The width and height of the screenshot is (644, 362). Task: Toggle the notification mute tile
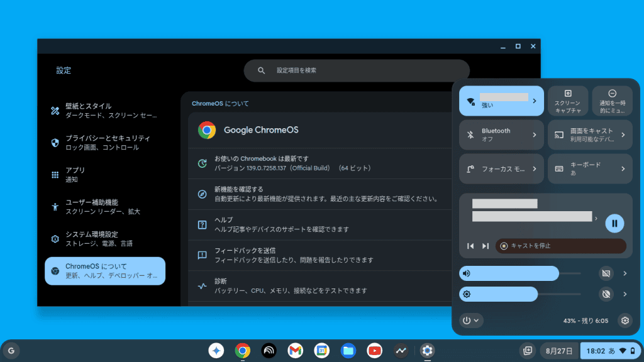(x=612, y=101)
